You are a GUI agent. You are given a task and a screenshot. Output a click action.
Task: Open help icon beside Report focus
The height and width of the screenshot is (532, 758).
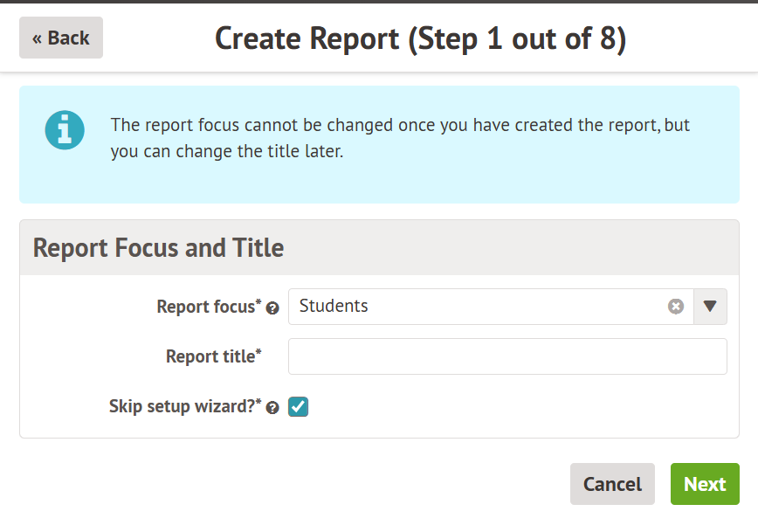pyautogui.click(x=273, y=308)
